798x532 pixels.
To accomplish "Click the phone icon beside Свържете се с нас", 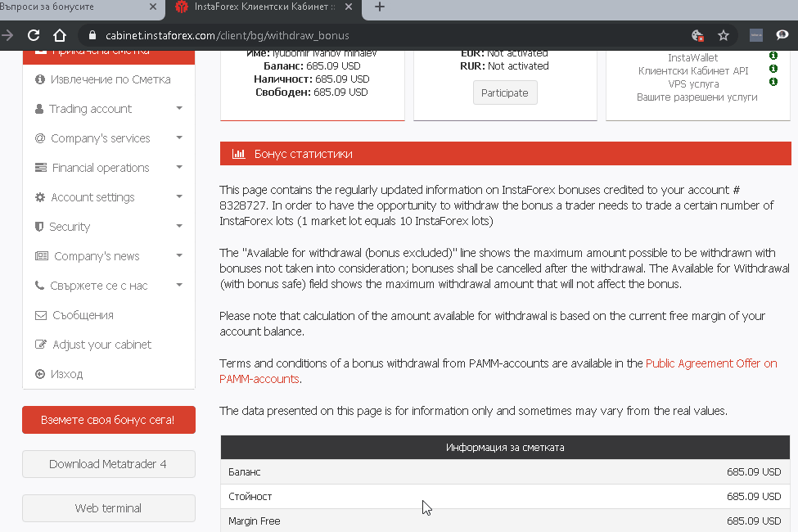I will click(39, 285).
